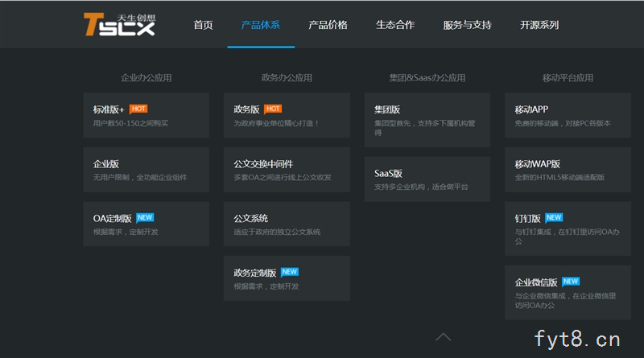Click the NEW badge on OA定制版
Image resolution: width=644 pixels, height=358 pixels.
[x=145, y=217]
